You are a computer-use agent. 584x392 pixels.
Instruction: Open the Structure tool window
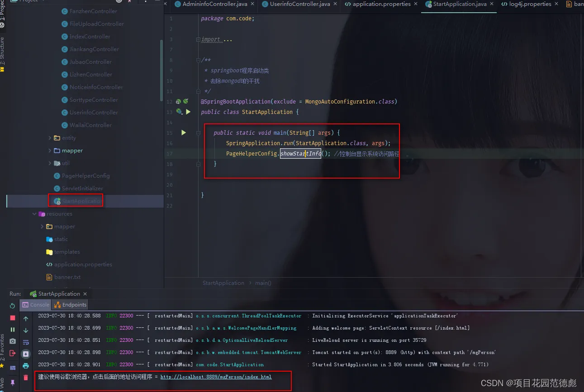(x=2, y=54)
